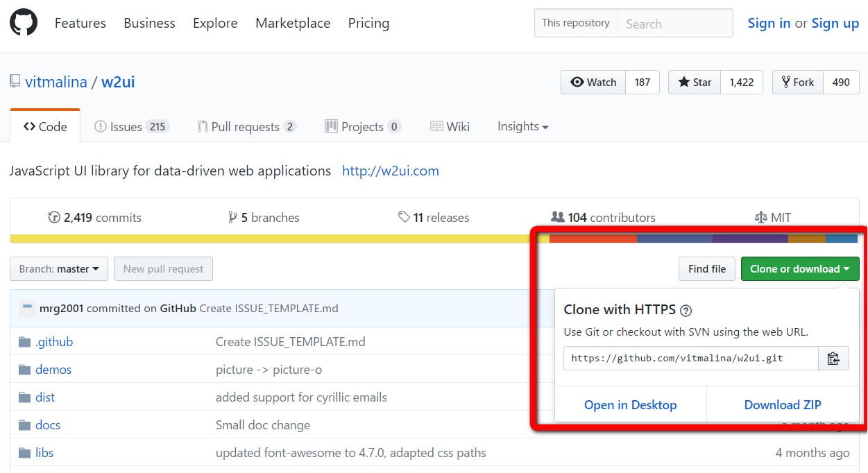Image resolution: width=868 pixels, height=473 pixels.
Task: Switch to the Code tab
Action: tap(45, 126)
